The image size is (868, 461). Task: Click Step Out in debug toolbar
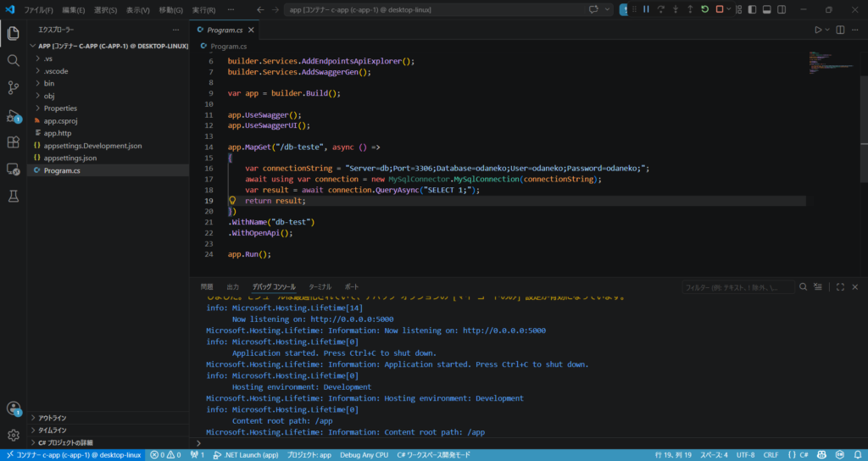point(690,9)
